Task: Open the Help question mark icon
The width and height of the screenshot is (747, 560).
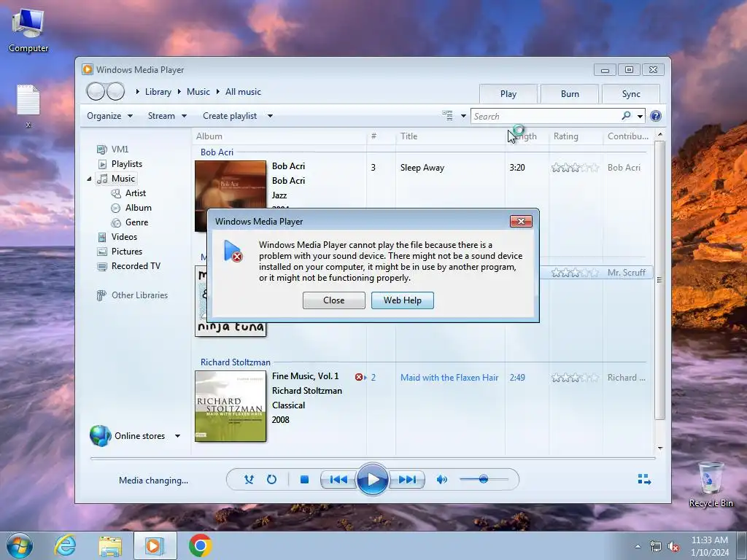Action: (x=656, y=116)
